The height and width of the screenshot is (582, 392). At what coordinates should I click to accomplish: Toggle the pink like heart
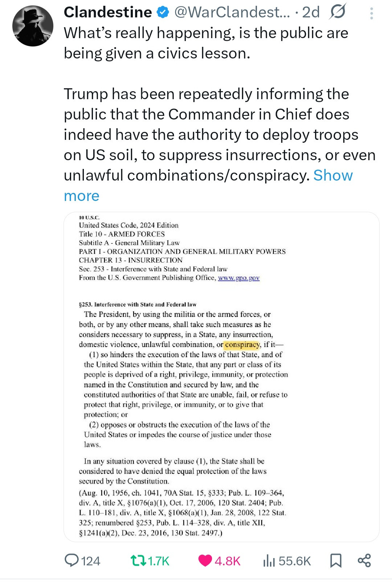(205, 561)
